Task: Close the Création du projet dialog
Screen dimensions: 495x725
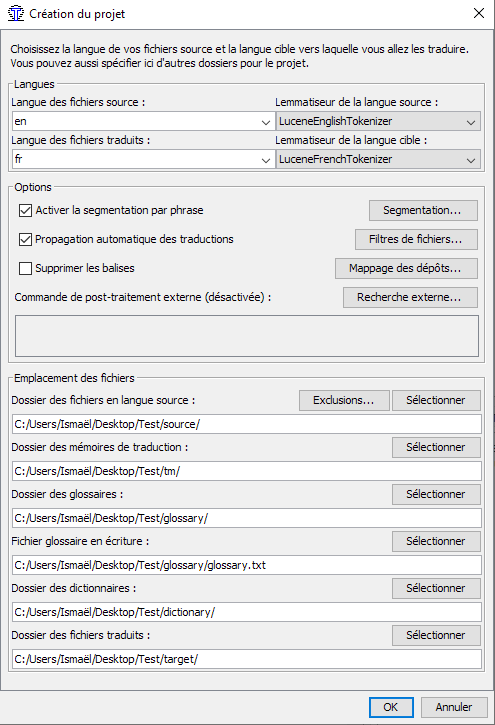Action: 479,13
